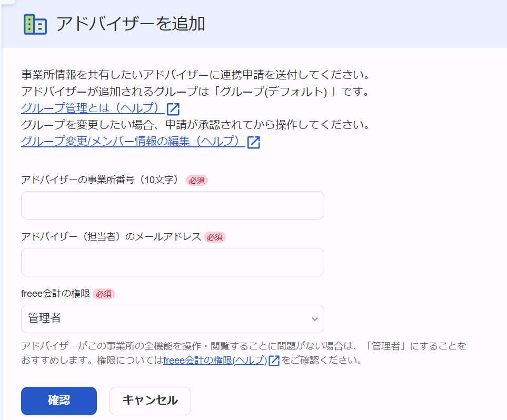Open the 管理者 permission dropdown
Viewport: 507px width, 420px height.
coord(172,319)
